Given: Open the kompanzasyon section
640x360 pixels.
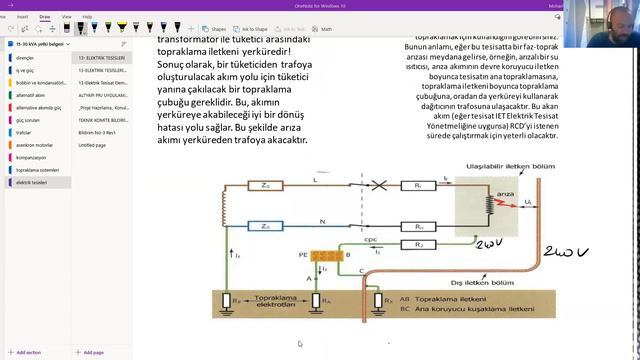Looking at the screenshot, I should point(39,158).
